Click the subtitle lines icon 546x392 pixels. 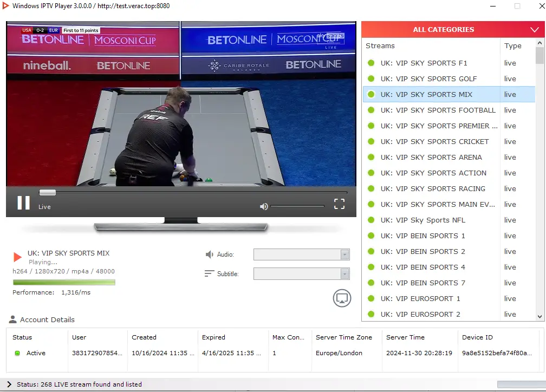click(209, 273)
